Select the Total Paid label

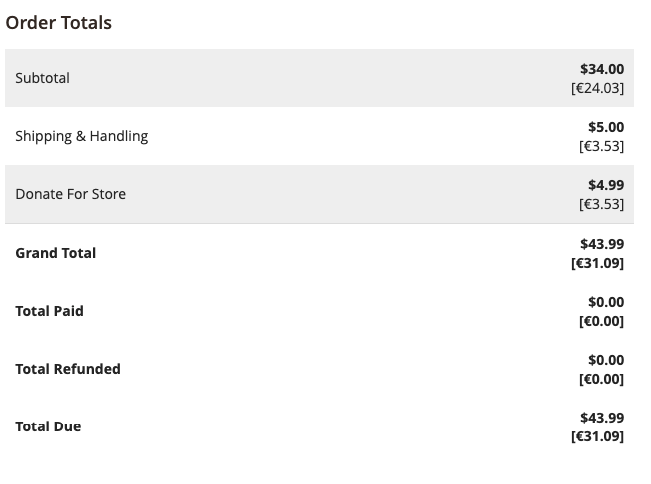[x=49, y=311]
